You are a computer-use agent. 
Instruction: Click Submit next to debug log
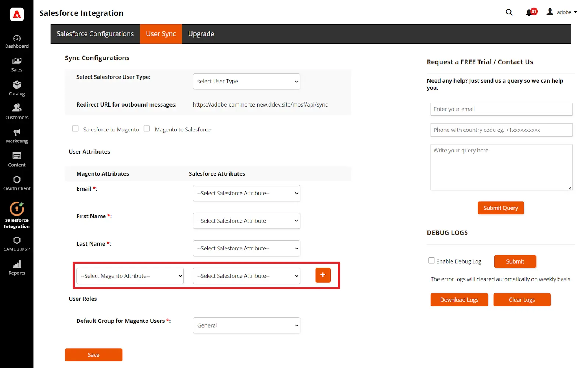(515, 261)
